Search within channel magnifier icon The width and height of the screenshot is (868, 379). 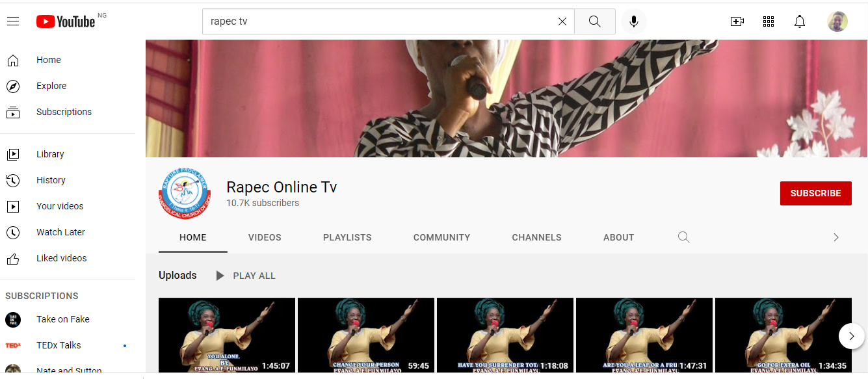683,237
